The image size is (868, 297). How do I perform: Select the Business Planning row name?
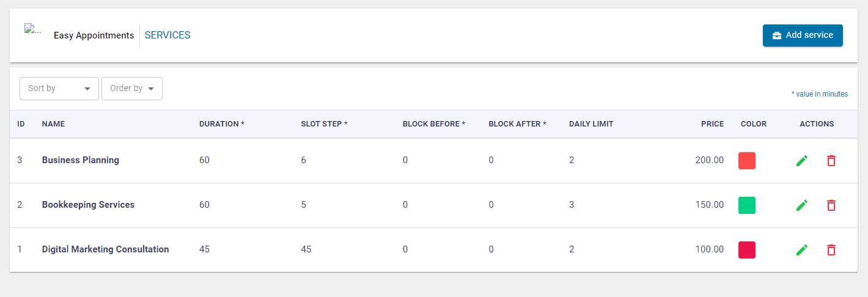(80, 160)
